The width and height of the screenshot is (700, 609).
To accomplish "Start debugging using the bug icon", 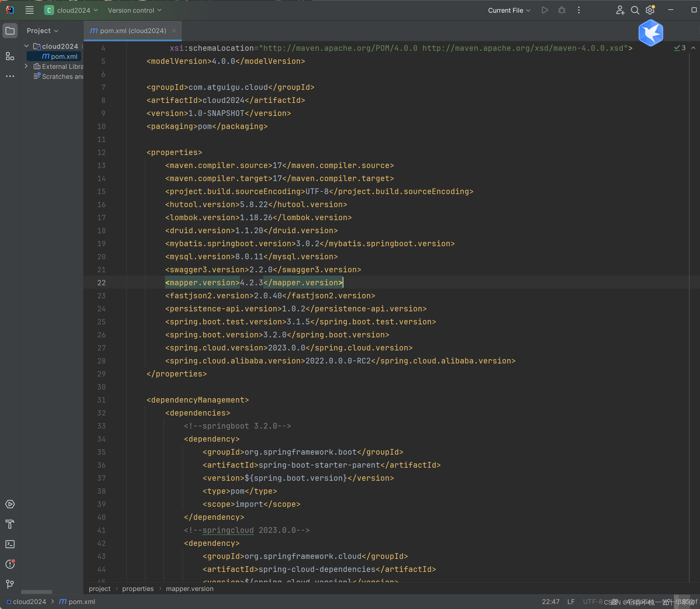I will coord(561,10).
